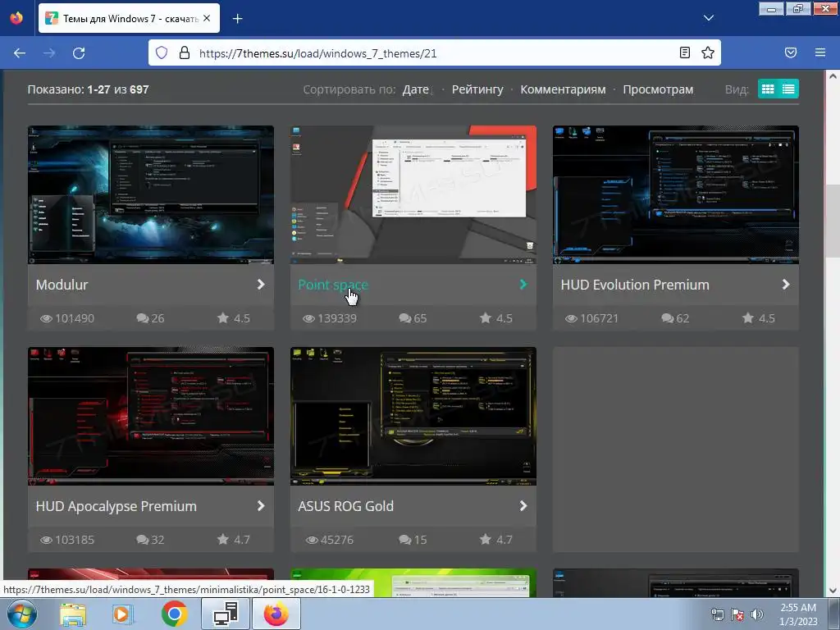This screenshot has width=840, height=630.
Task: Click chevron next to HUD Apocalypse Premium
Action: tap(261, 506)
